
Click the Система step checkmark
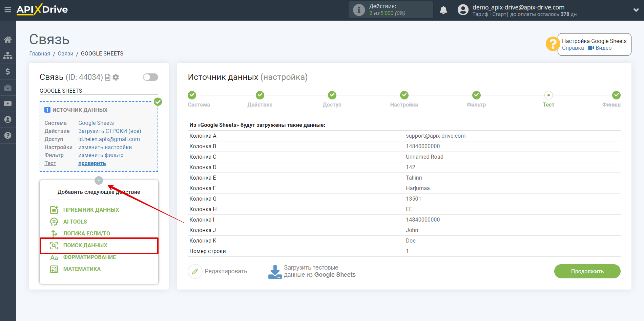[x=192, y=95]
